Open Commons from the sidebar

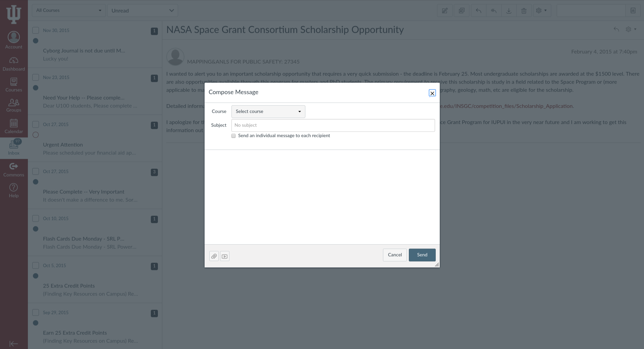click(14, 170)
